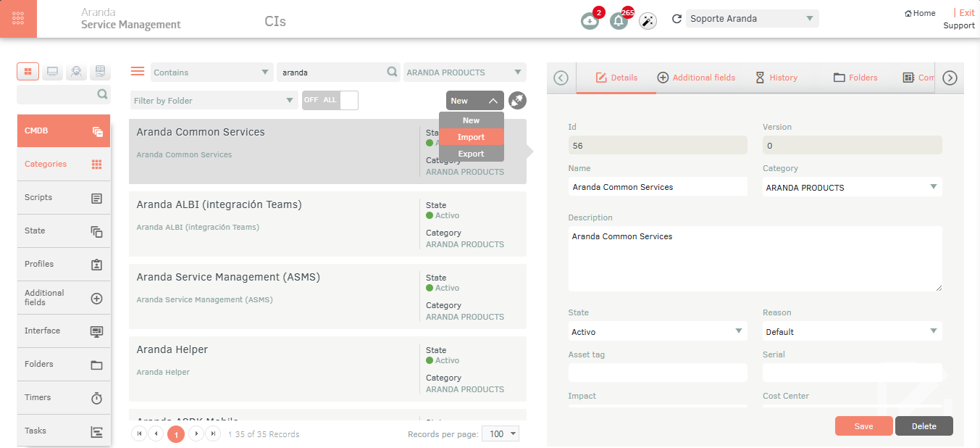The width and height of the screenshot is (980, 448).
Task: Click the hamburger list menu icon
Action: click(138, 71)
